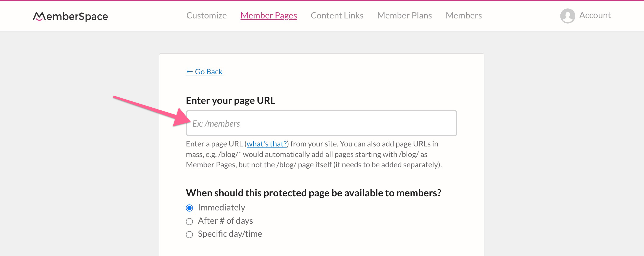
Task: Open the Member Pages tab
Action: pos(269,15)
